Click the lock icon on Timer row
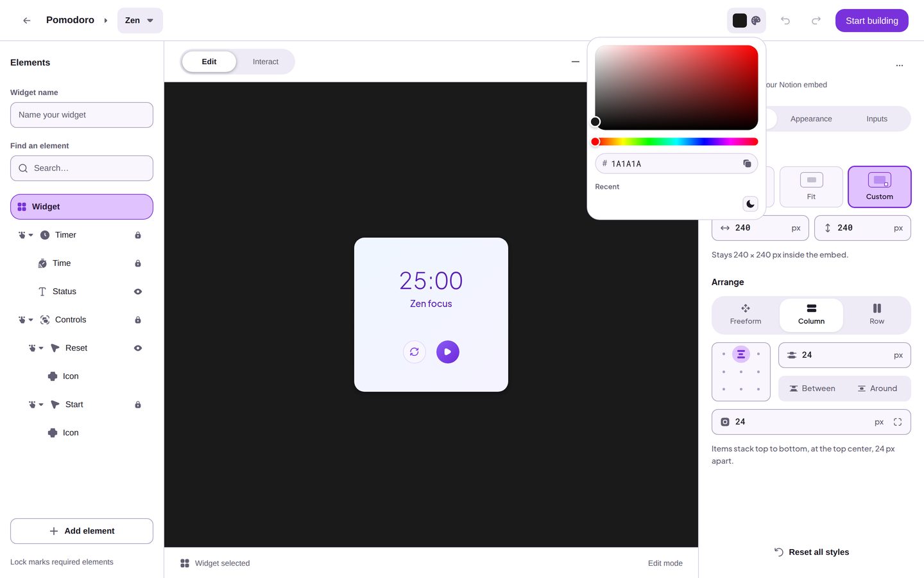Screen dimensions: 924x578 pyautogui.click(x=138, y=235)
